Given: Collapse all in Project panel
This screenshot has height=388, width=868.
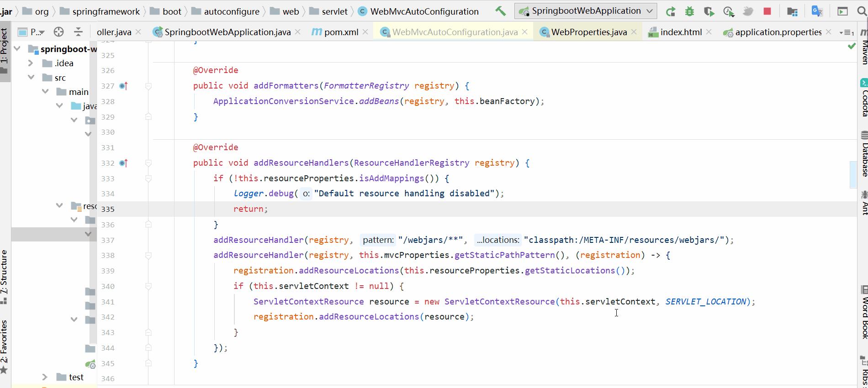Looking at the screenshot, I should pos(78,32).
